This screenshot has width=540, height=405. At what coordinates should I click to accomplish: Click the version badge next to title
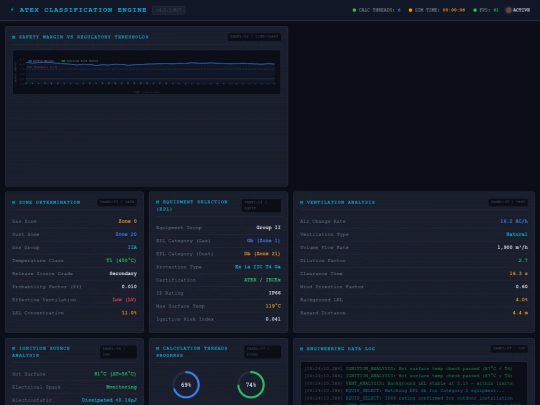[x=169, y=10]
